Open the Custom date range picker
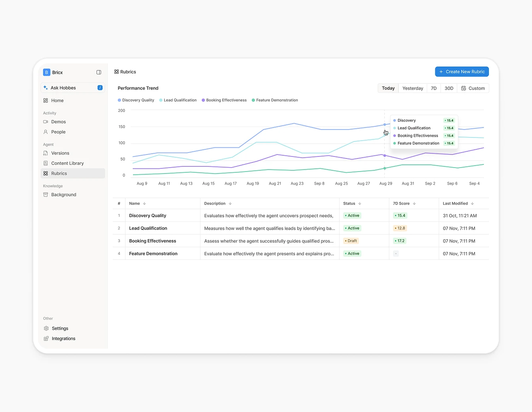Image resolution: width=532 pixels, height=412 pixels. [473, 88]
